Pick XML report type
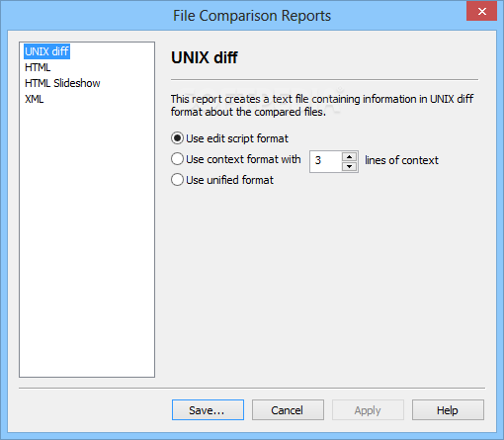This screenshot has width=504, height=440. (x=35, y=99)
